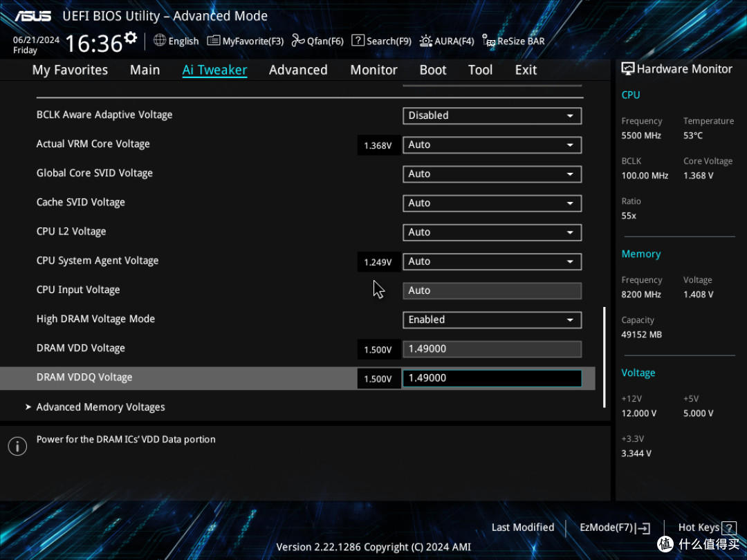The image size is (747, 560).
Task: Open Search(F9) question mark icon
Action: [x=358, y=41]
